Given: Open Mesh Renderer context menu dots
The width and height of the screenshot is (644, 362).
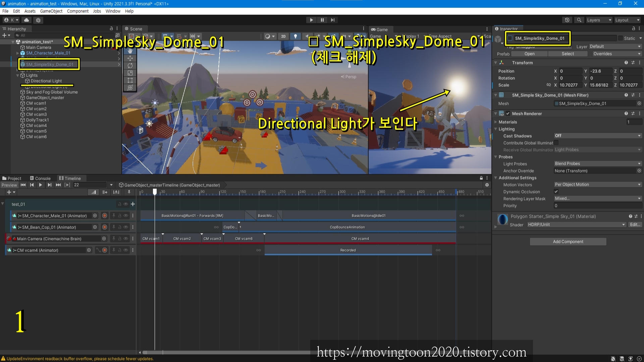Looking at the screenshot, I should tap(640, 114).
